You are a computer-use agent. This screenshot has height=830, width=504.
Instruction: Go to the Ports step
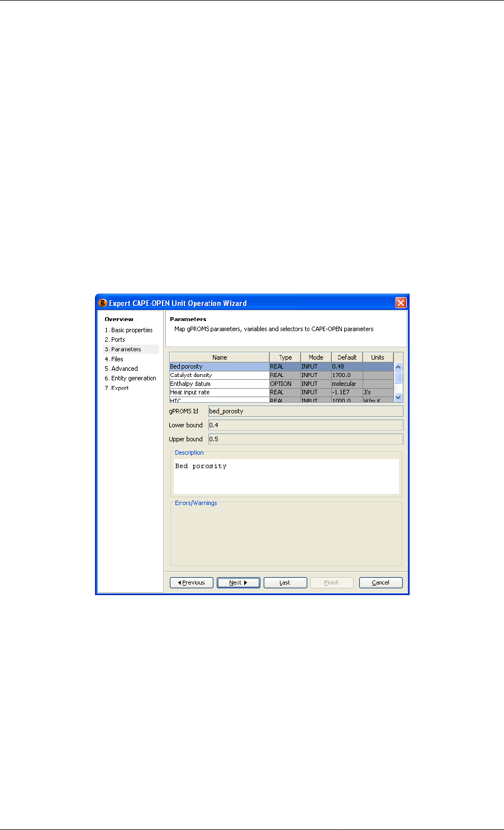point(115,339)
